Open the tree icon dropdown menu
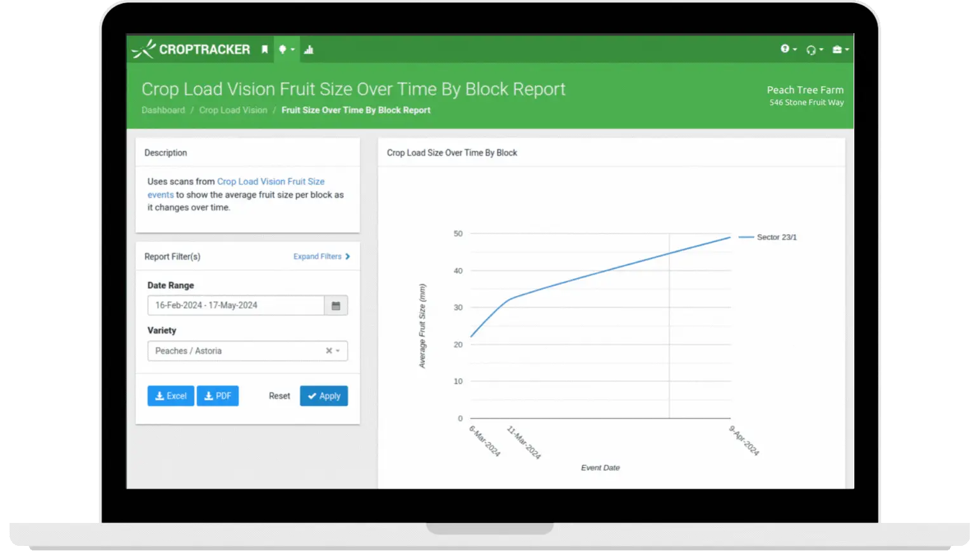This screenshot has width=980, height=551. coord(286,50)
